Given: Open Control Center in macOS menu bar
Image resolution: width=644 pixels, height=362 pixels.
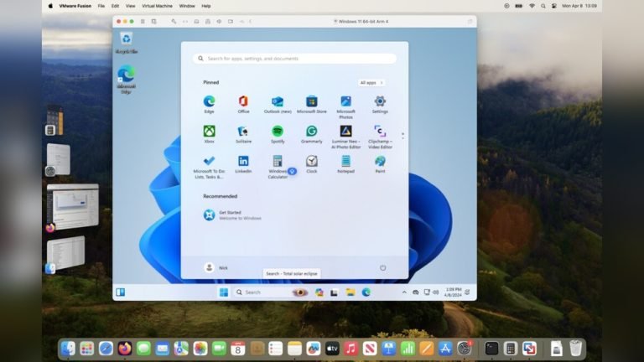Looking at the screenshot, I should click(553, 6).
